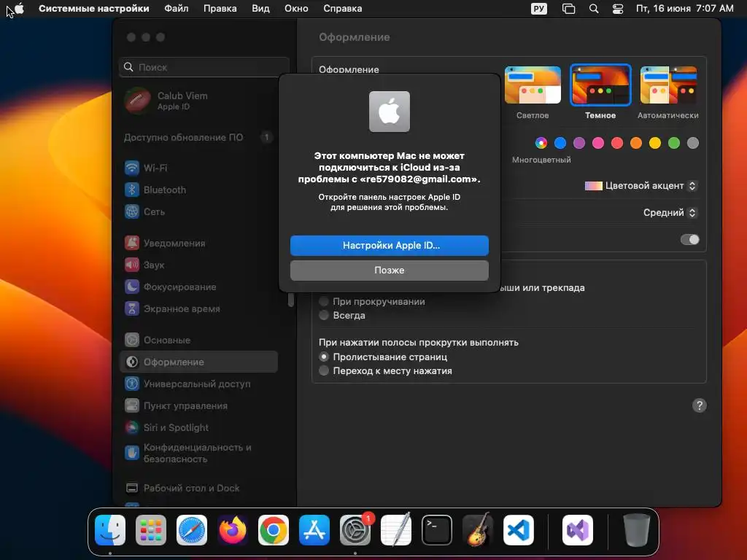Screen dimensions: 747x560
Task: Pick the multicolor accent swatch
Action: 541,143
